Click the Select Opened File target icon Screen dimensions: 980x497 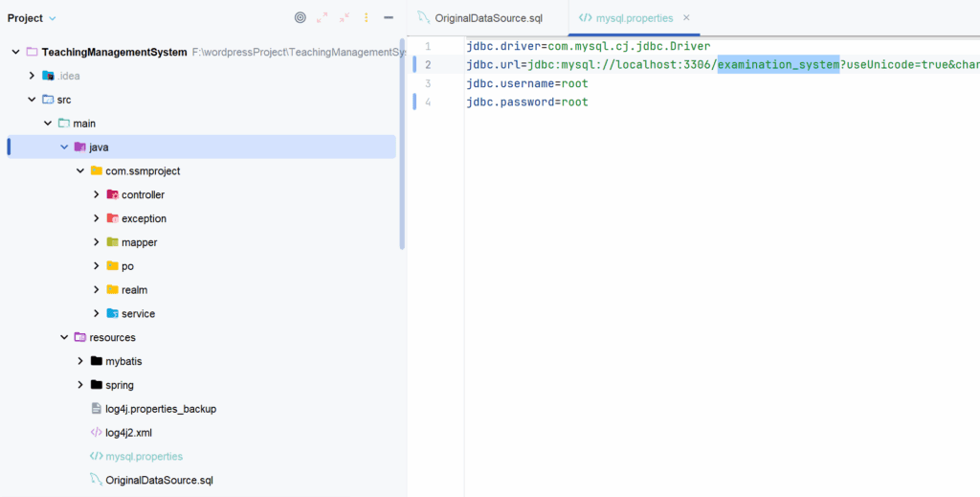click(301, 18)
